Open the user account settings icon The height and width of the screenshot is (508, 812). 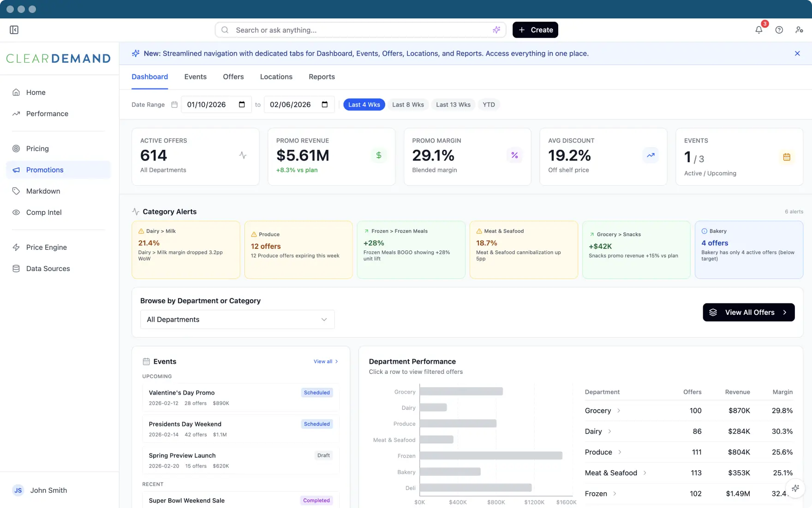pos(799,30)
